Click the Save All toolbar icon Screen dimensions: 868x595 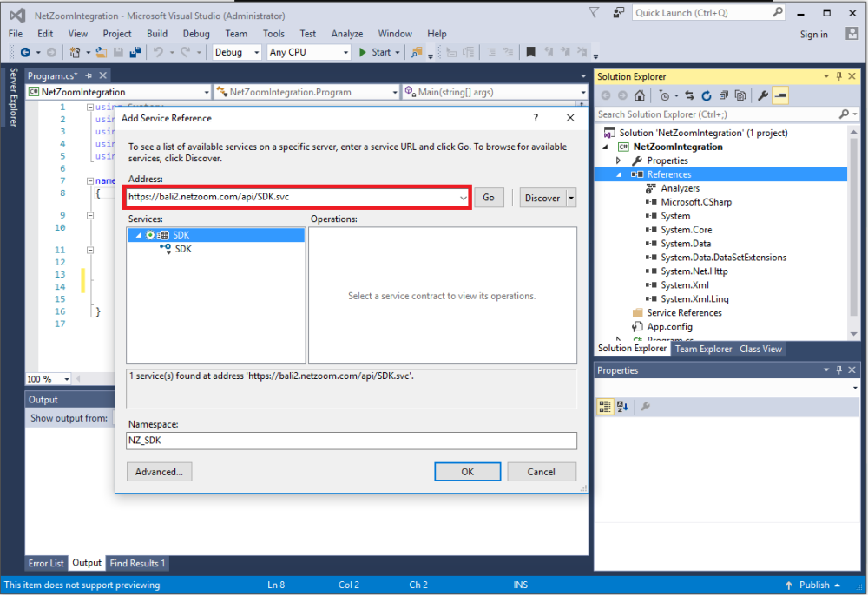(x=135, y=53)
